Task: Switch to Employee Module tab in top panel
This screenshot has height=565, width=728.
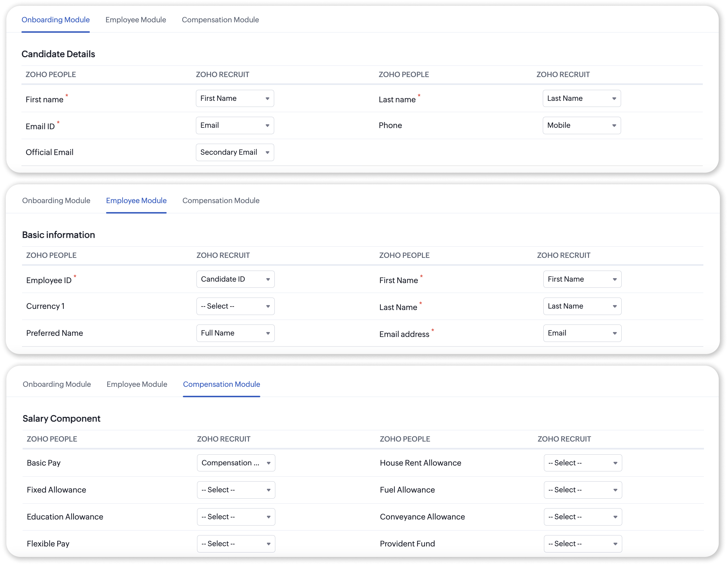Action: 136,20
